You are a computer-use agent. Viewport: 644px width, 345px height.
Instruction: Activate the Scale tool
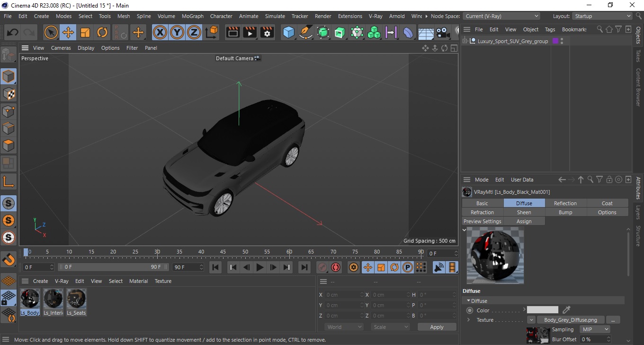tap(85, 33)
